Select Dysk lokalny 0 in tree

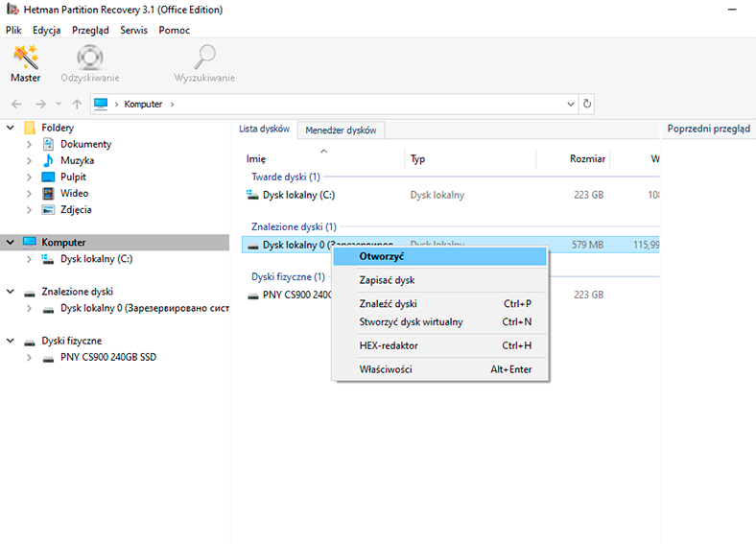(145, 308)
